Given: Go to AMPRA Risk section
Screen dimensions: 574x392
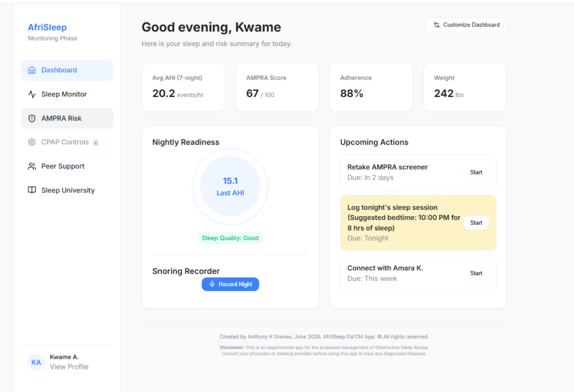Looking at the screenshot, I should [x=67, y=118].
